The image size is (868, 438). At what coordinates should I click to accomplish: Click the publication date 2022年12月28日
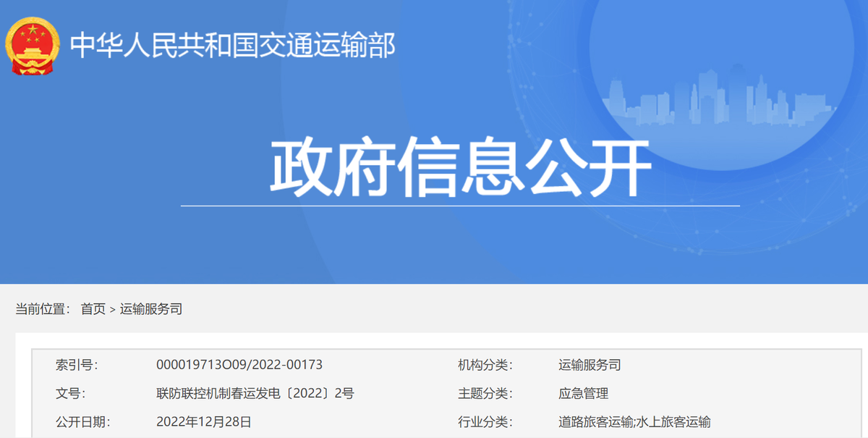(203, 422)
